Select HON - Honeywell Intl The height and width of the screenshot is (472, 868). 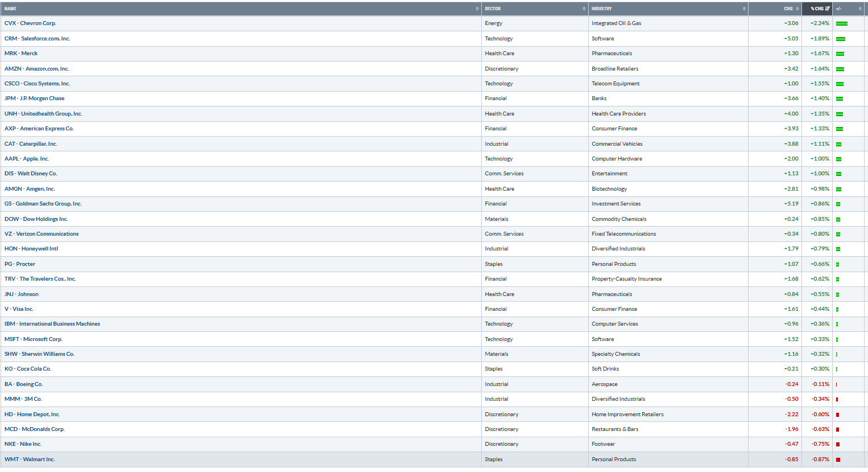click(31, 249)
